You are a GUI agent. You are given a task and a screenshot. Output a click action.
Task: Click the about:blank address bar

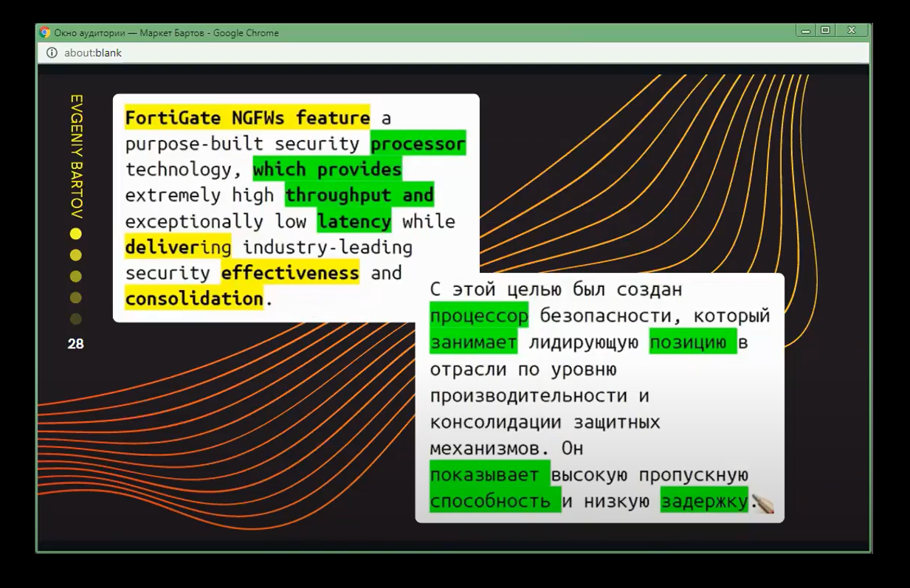(453, 53)
